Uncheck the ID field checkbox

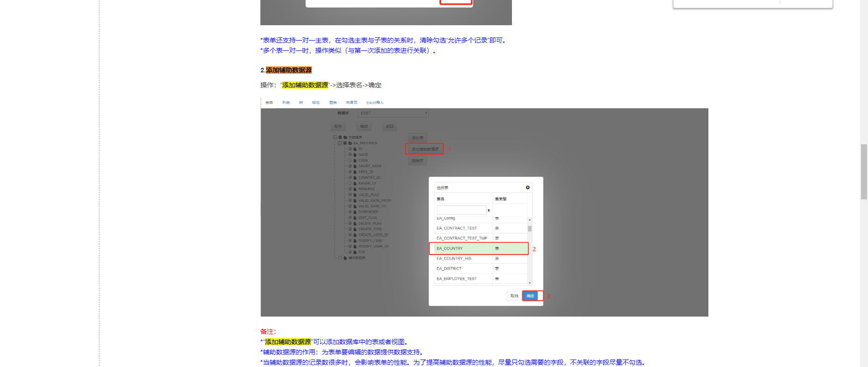pyautogui.click(x=350, y=149)
